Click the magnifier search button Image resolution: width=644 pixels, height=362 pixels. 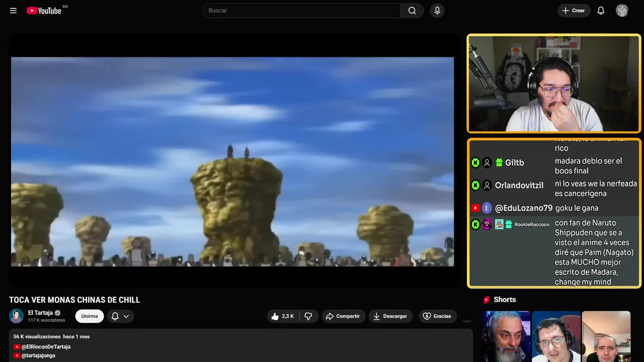coord(412,11)
